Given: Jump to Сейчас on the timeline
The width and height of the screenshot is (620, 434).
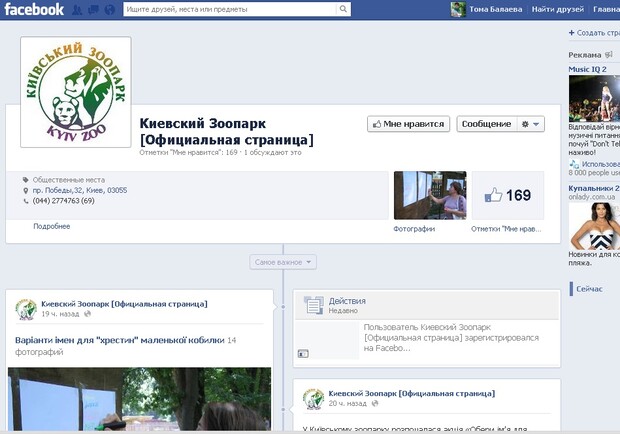Looking at the screenshot, I should (x=589, y=289).
